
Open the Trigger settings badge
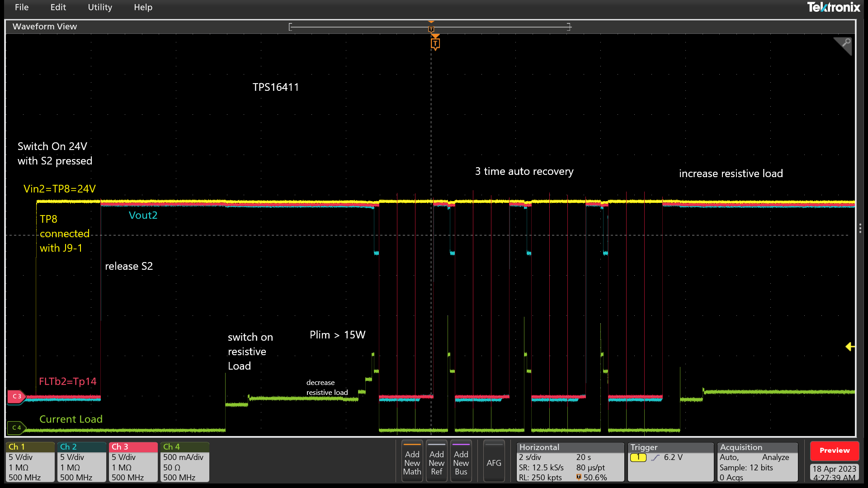pos(670,462)
